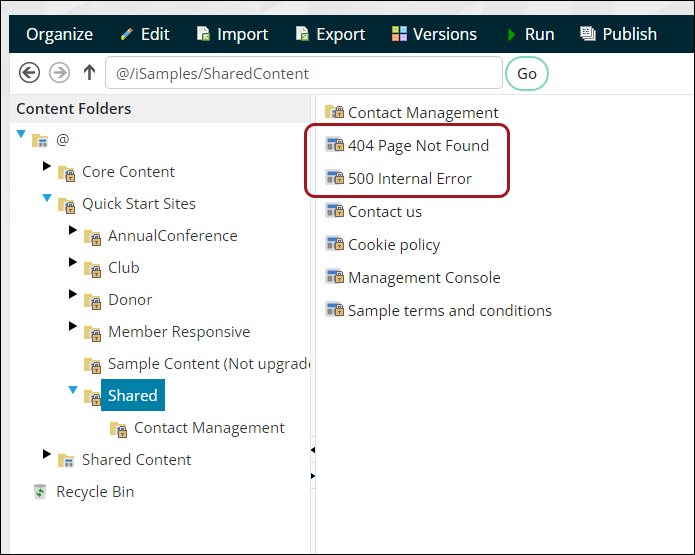
Task: Click the Publish menu item
Action: 618,34
